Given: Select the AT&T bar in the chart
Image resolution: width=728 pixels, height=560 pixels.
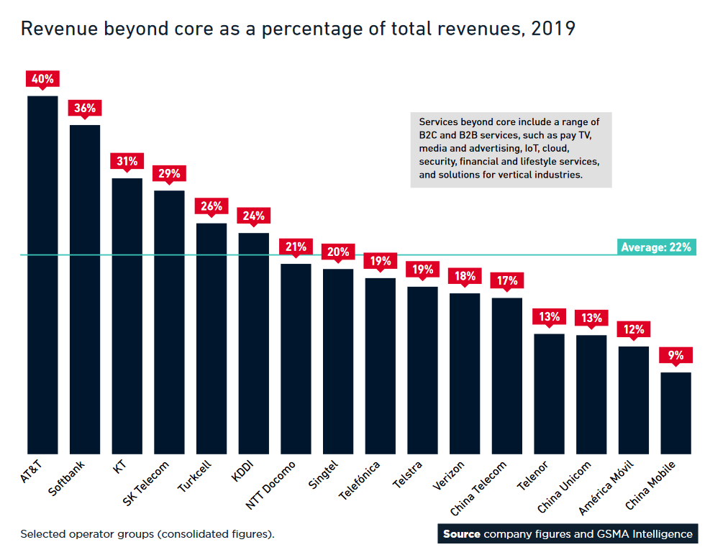Looking at the screenshot, I should [42, 275].
